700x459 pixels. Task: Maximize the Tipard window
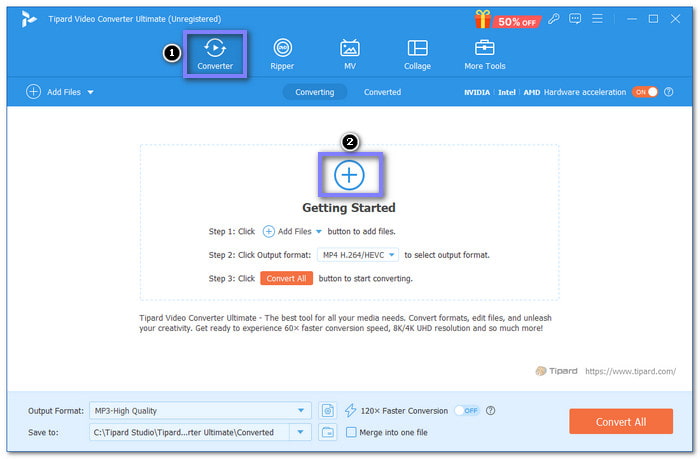coord(653,19)
